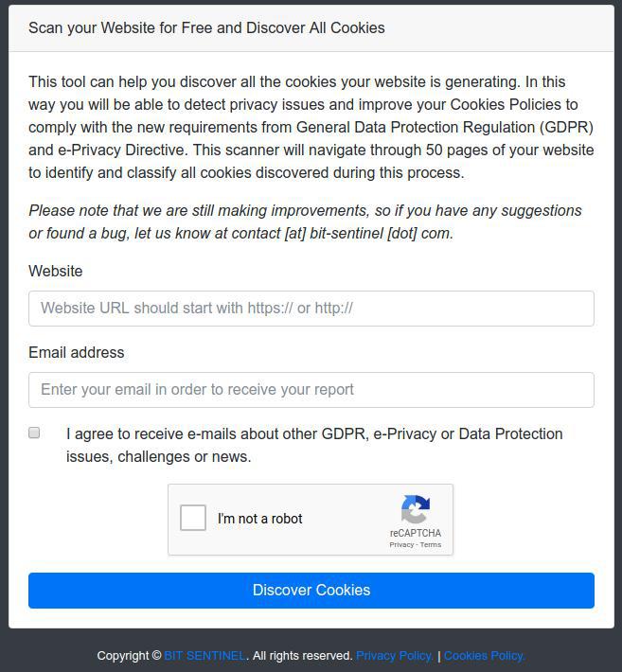This screenshot has height=672, width=622.
Task: Focus the Email address input field
Action: coord(311,390)
